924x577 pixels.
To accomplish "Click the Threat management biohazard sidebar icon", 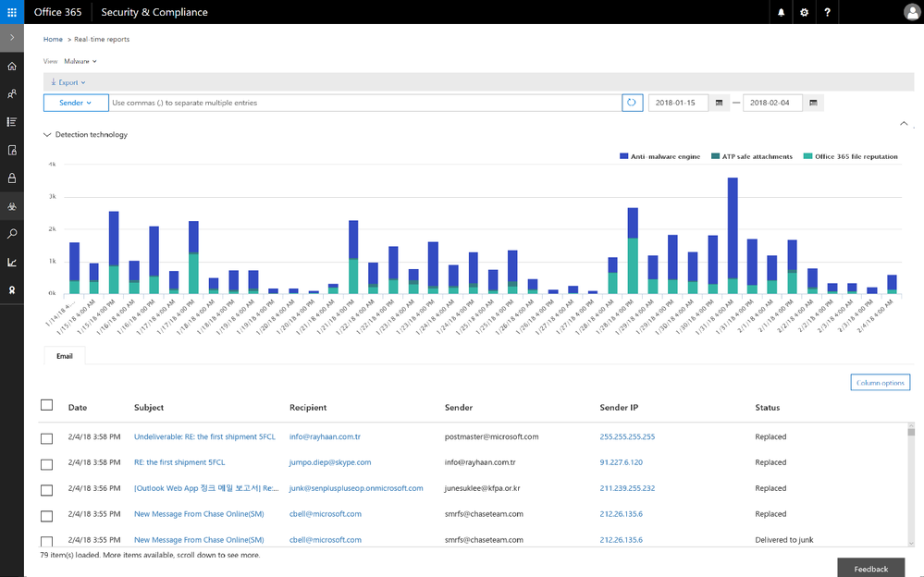I will 12,206.
